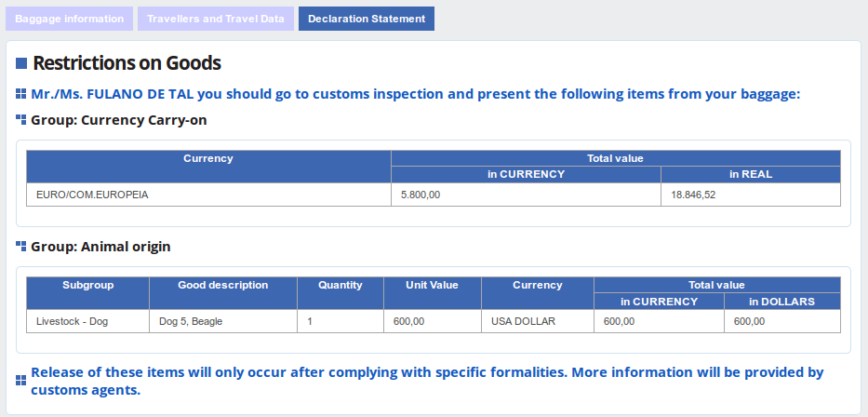Click grid icon beside Group: Animal origin
Screen dimensions: 868x417
(21, 247)
